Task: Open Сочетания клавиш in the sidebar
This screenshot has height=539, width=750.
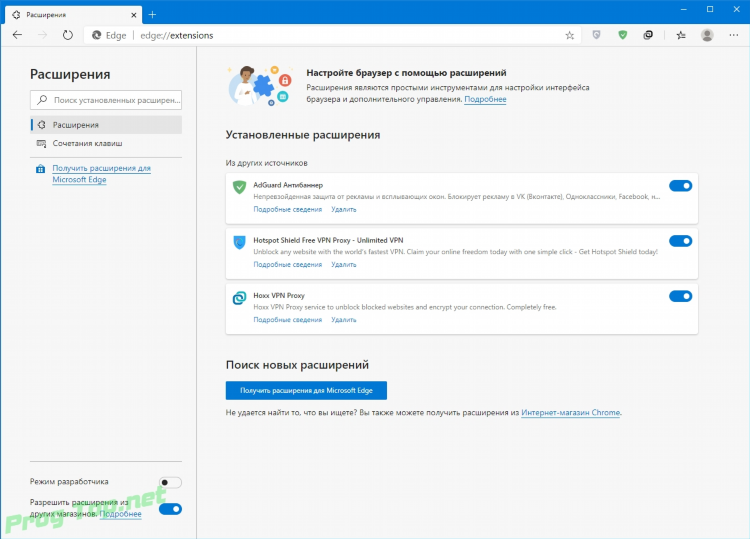Action: point(106,143)
